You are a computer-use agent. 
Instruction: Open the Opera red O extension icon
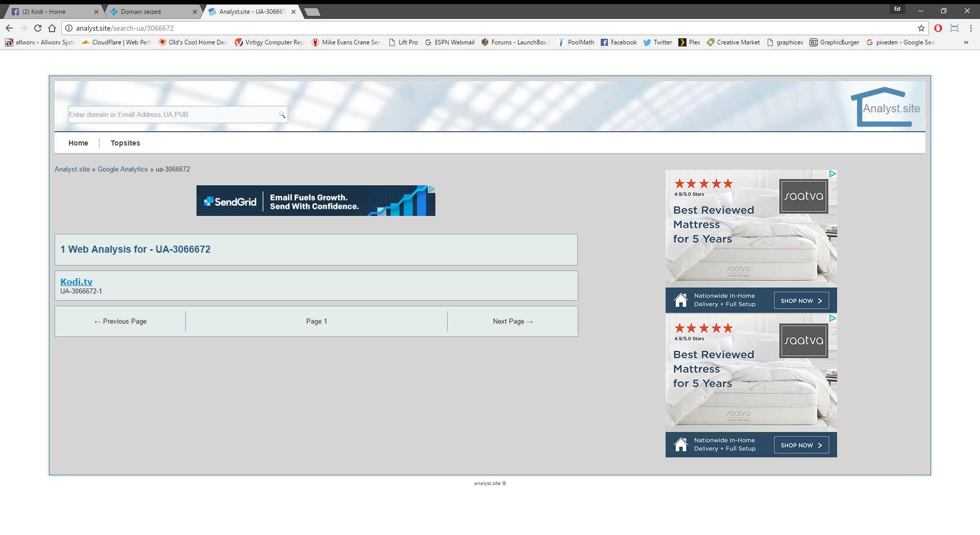(938, 28)
